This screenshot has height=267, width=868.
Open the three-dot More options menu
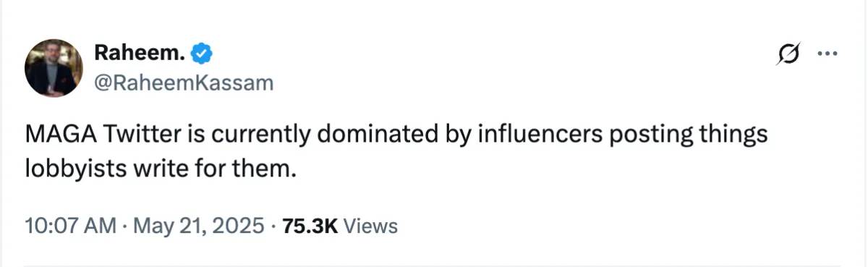click(x=826, y=54)
